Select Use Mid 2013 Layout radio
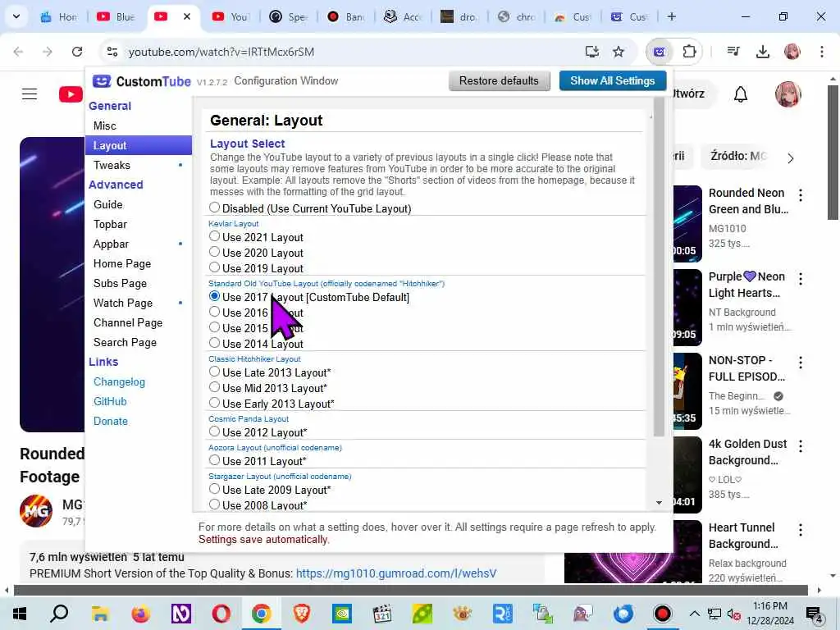This screenshot has width=840, height=630. (214, 387)
